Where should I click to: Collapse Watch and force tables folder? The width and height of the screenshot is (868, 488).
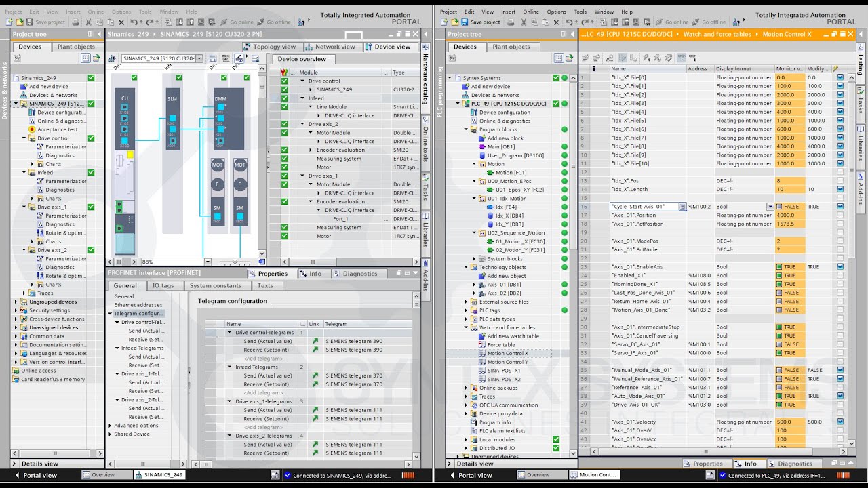466,327
